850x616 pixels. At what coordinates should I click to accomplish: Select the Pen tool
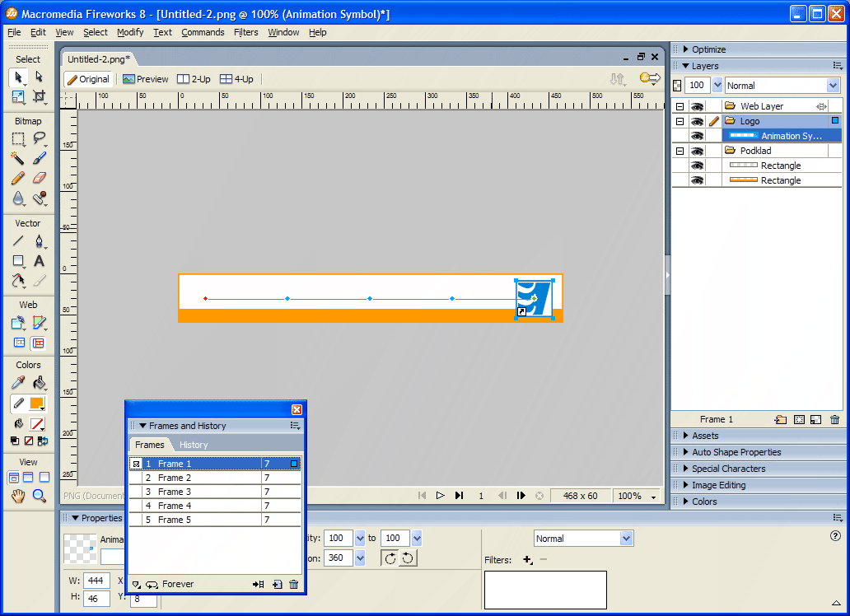pos(39,240)
